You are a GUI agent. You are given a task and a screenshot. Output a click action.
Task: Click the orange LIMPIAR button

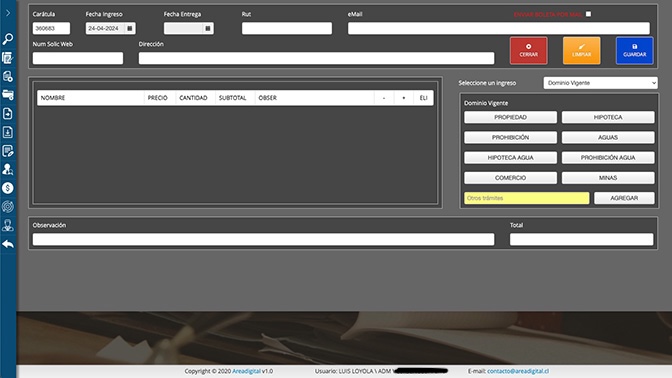[x=582, y=51]
